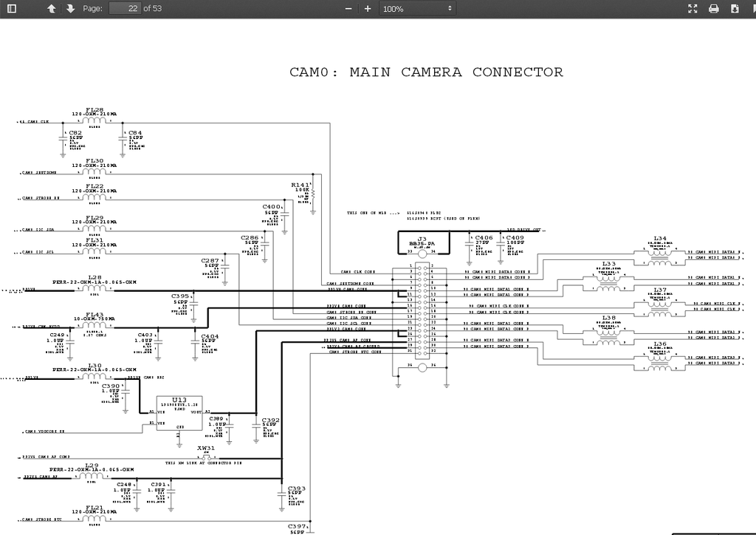Print the document
Screen dimensions: 756x535
(x=713, y=9)
